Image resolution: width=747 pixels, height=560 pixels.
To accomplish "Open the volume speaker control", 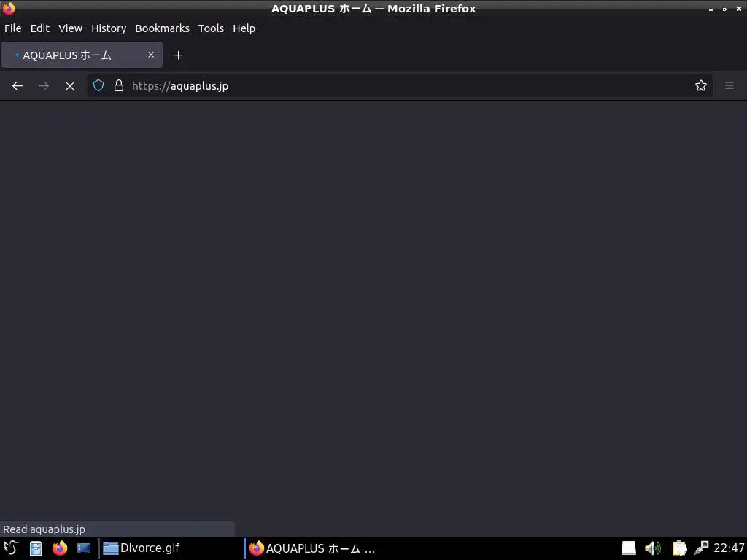I will (653, 548).
